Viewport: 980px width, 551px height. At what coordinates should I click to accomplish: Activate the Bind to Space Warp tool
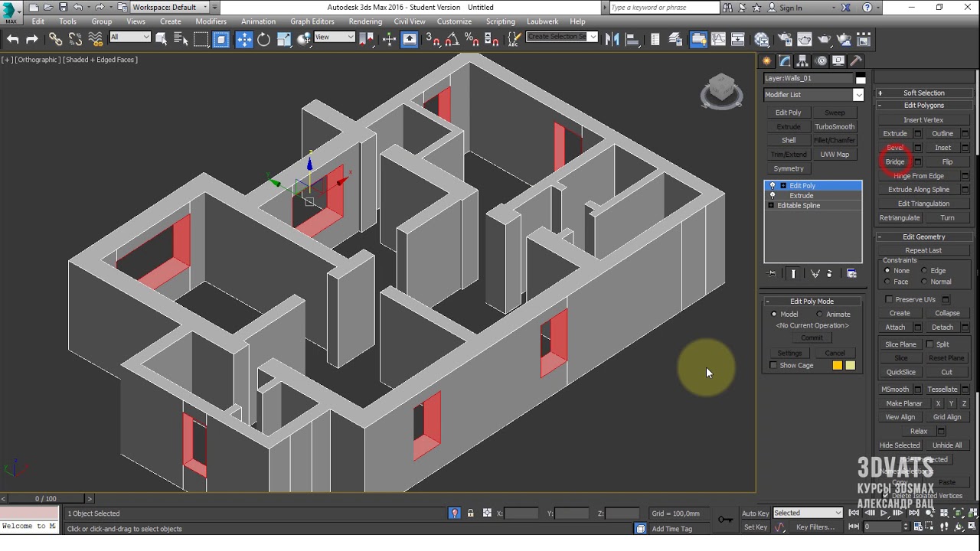click(95, 39)
